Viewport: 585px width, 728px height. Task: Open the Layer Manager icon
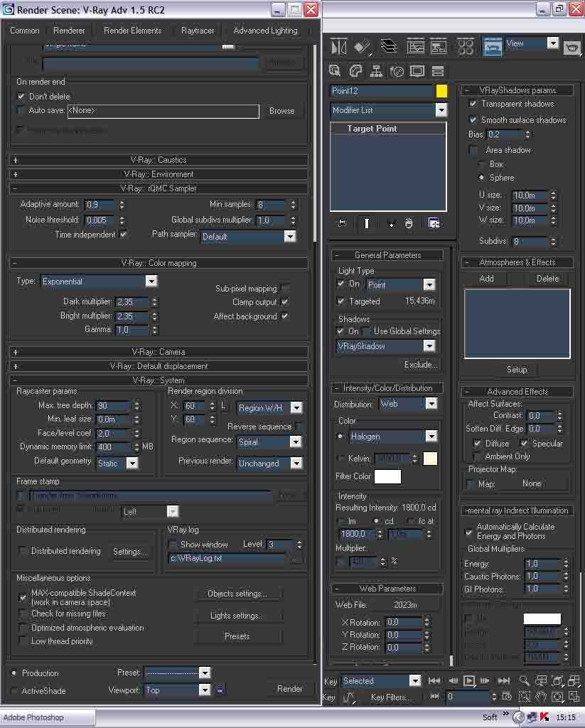coord(389,46)
